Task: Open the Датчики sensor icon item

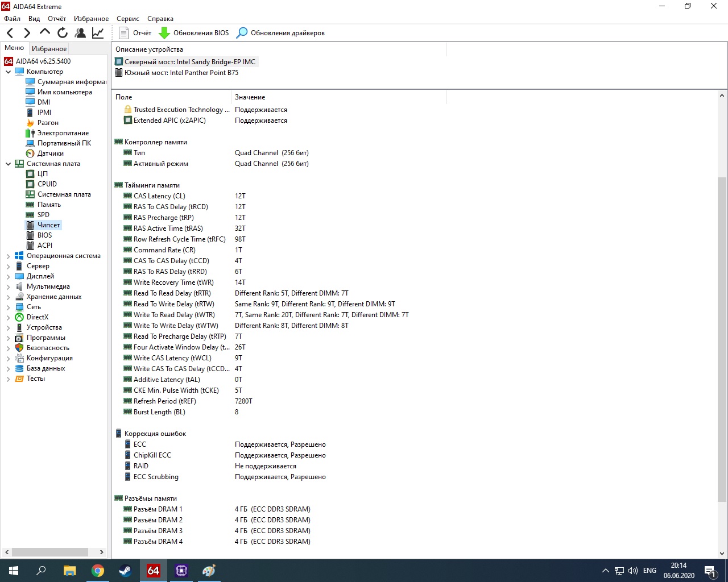Action: click(30, 153)
